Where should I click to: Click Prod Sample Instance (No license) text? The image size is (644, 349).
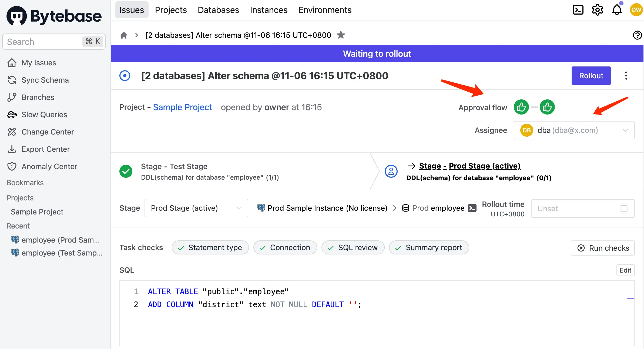pyautogui.click(x=327, y=208)
